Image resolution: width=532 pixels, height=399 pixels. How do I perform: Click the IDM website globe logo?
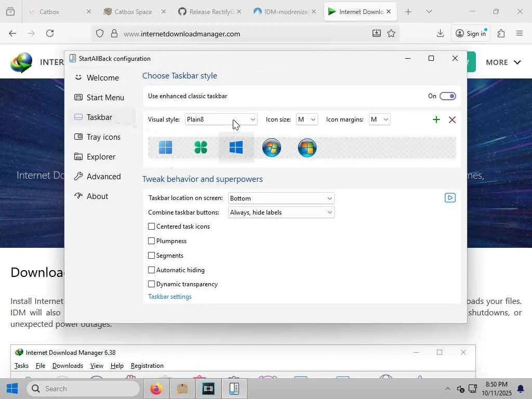click(x=21, y=62)
